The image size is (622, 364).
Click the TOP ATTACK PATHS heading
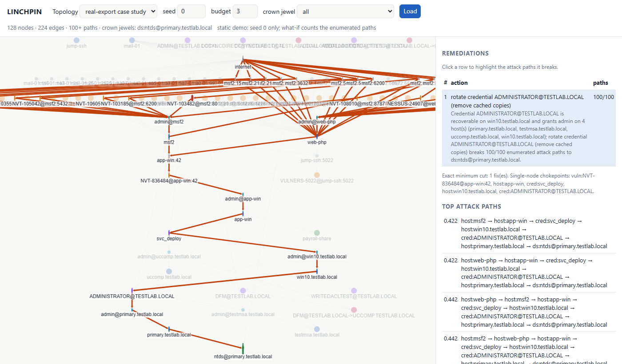pyautogui.click(x=471, y=206)
